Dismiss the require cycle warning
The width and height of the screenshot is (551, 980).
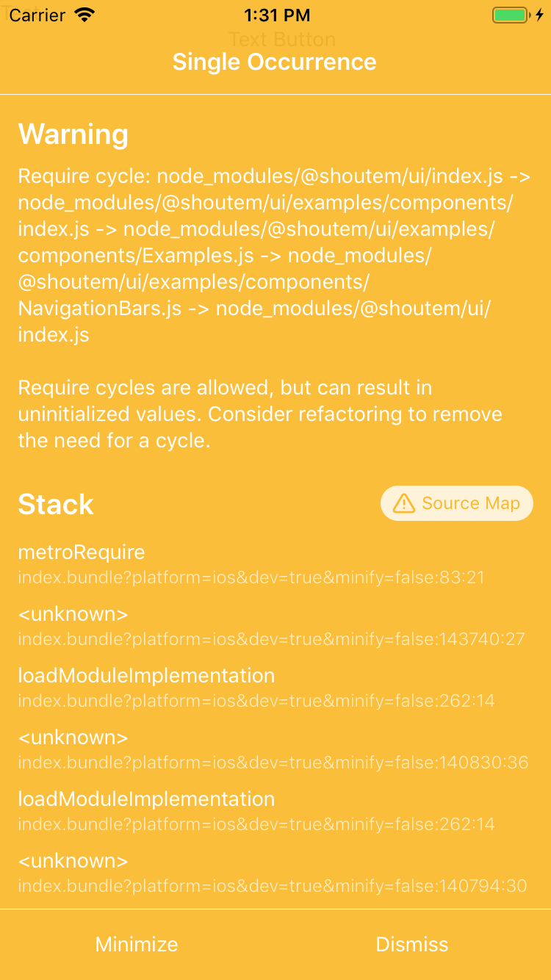pyautogui.click(x=412, y=944)
